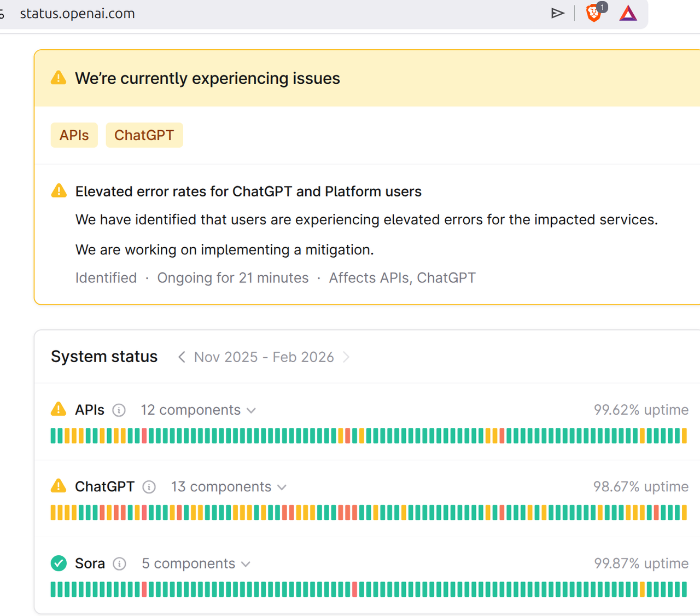Select the APIs tag in the issues banner
Image resolution: width=700 pixels, height=616 pixels.
click(x=74, y=135)
